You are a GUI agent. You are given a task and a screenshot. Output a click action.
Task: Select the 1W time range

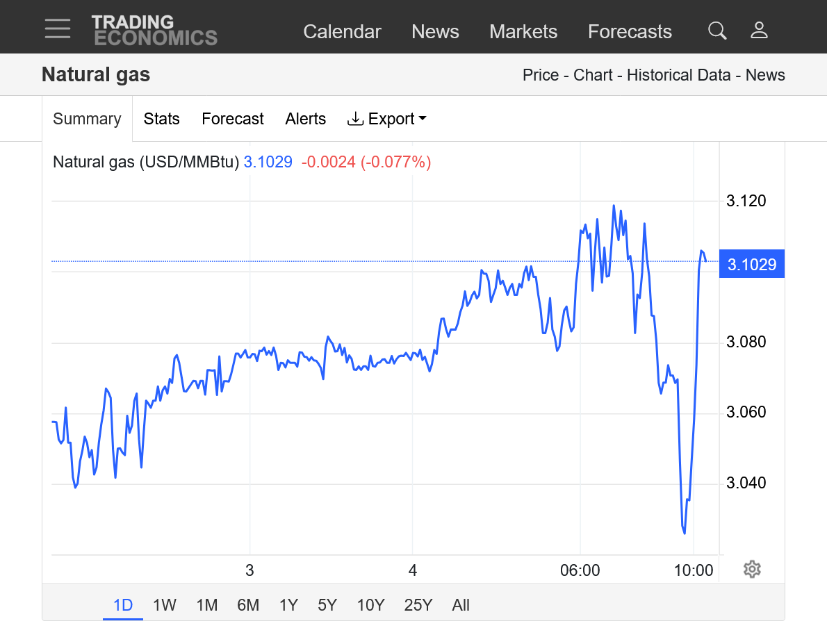[x=165, y=605]
